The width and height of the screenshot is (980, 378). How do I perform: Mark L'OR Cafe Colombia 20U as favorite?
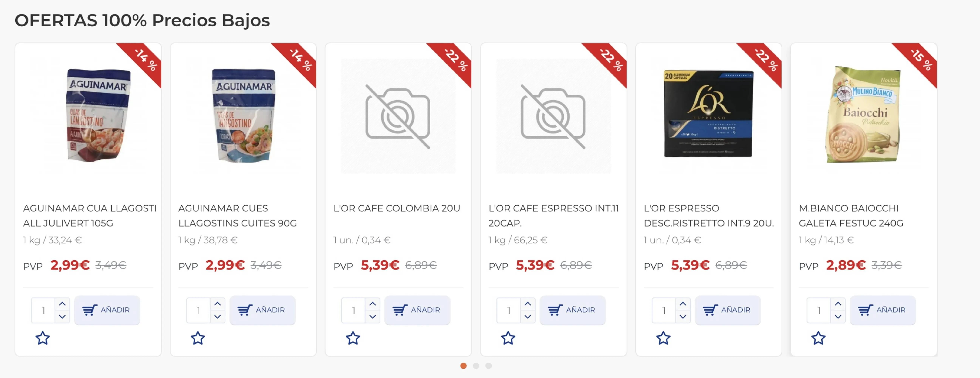point(353,338)
